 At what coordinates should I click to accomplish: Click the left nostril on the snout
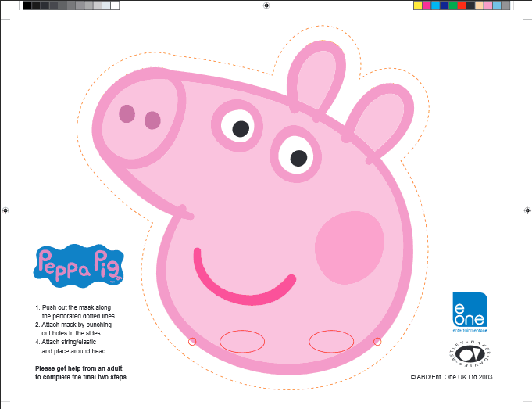pos(127,114)
